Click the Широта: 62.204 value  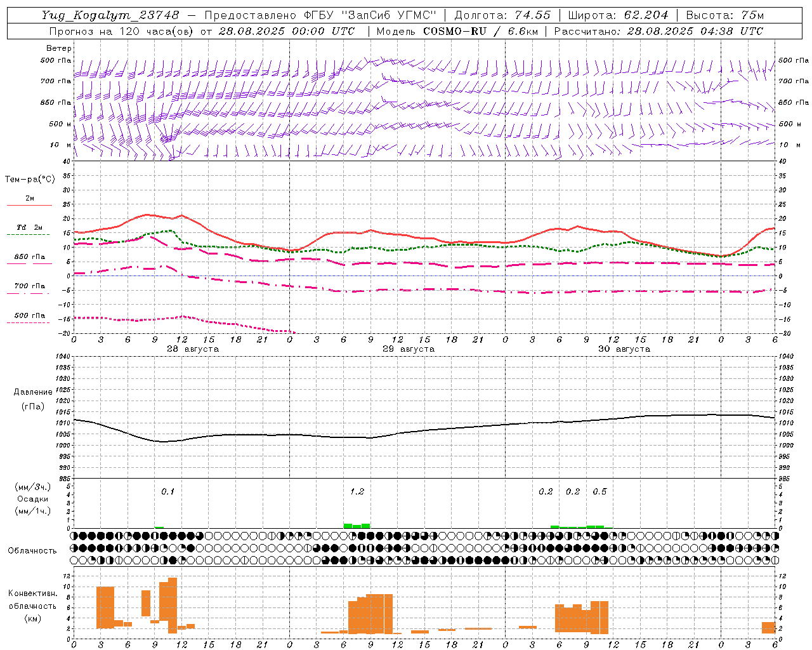618,15
